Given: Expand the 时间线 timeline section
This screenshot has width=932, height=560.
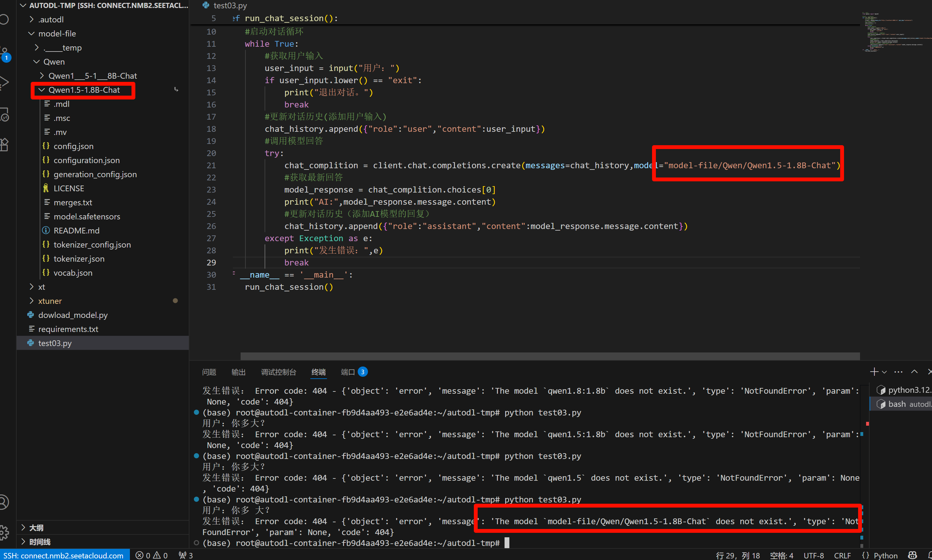Looking at the screenshot, I should 103,541.
